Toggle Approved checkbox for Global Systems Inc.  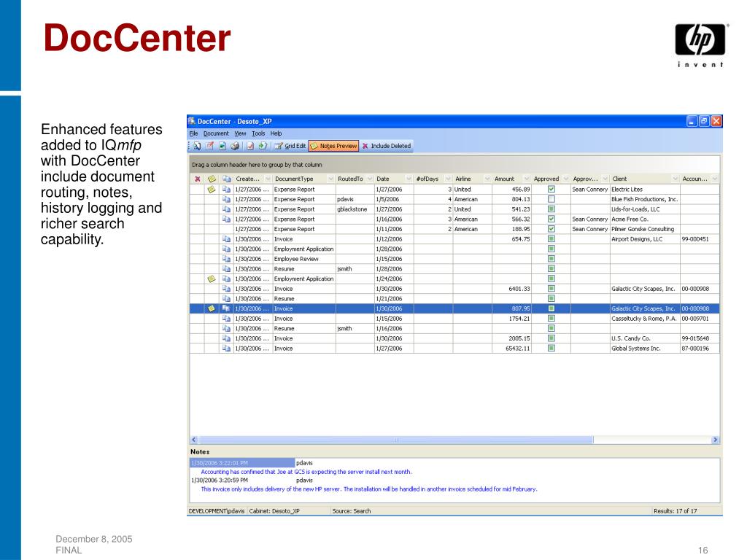point(551,349)
